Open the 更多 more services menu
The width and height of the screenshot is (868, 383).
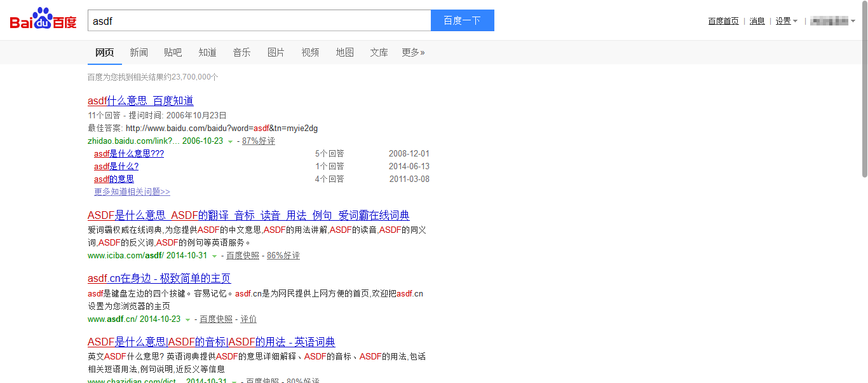coord(413,52)
